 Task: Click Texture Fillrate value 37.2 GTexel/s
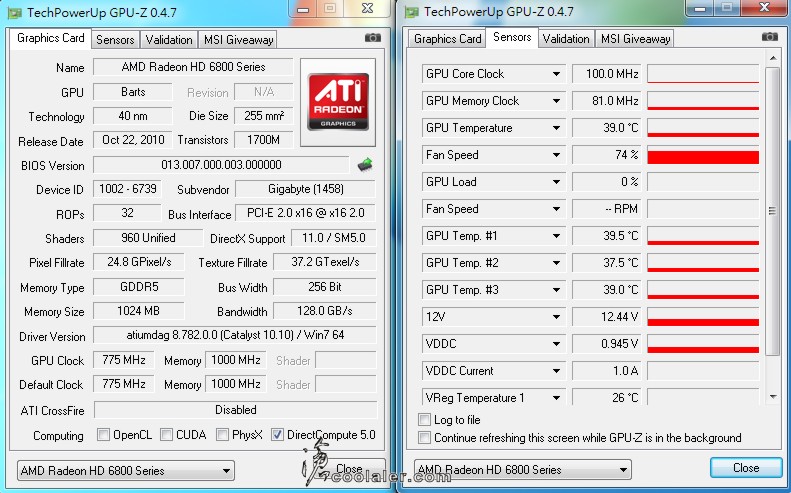click(325, 262)
